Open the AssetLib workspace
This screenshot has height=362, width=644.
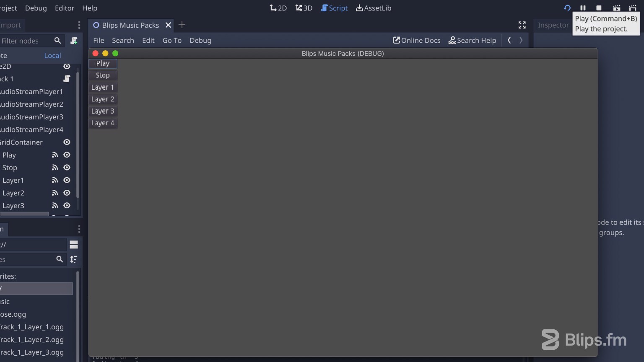(373, 8)
